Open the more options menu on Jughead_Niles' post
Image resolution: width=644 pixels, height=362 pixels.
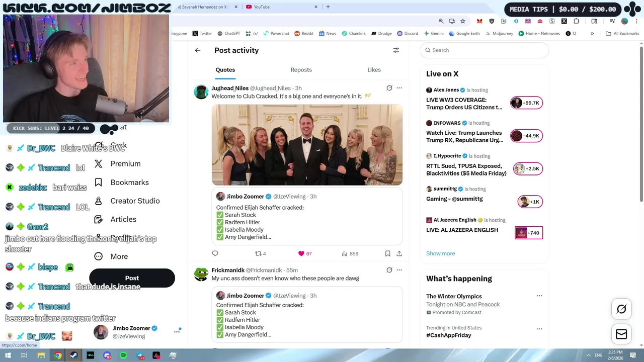click(399, 88)
